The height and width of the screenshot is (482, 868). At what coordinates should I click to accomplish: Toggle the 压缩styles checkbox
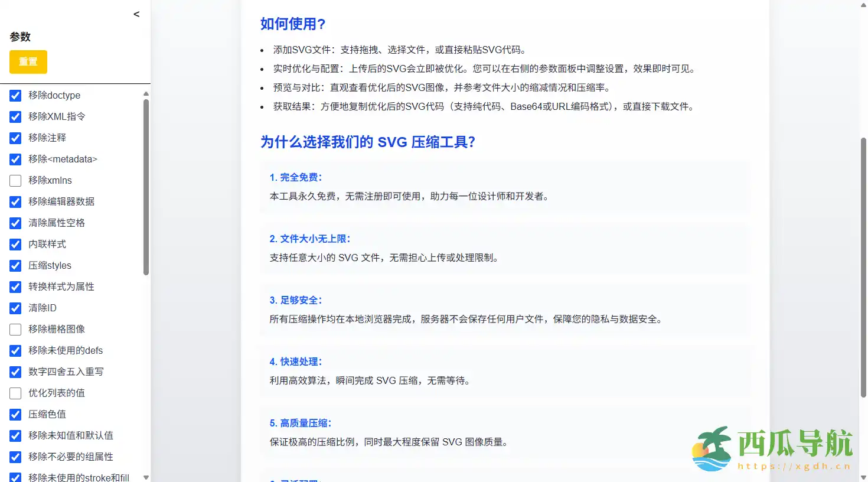(15, 266)
